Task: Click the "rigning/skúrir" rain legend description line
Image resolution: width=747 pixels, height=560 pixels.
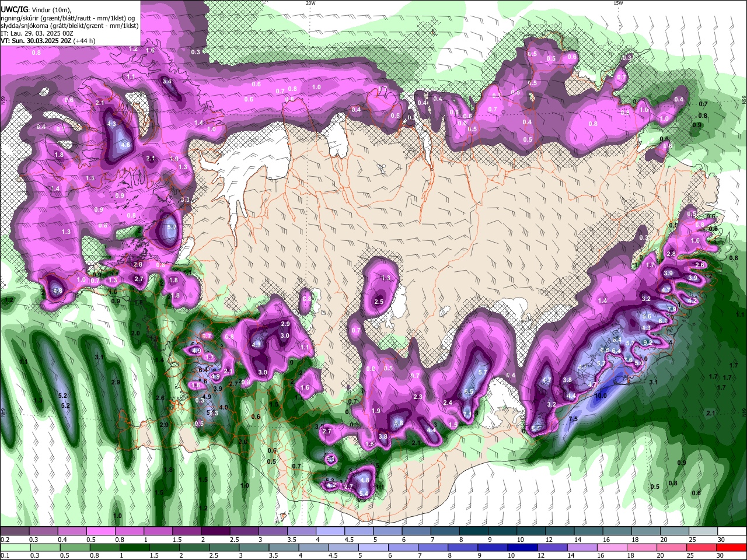Action: coord(68,18)
